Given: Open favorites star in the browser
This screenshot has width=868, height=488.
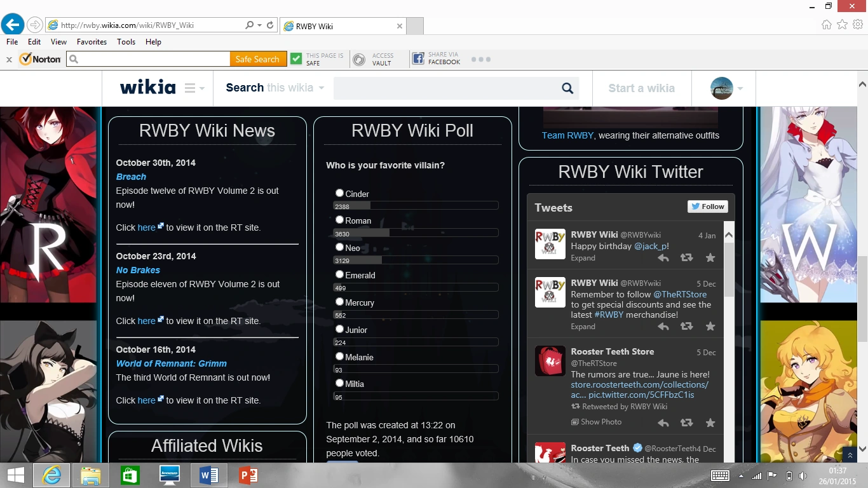Looking at the screenshot, I should point(842,25).
